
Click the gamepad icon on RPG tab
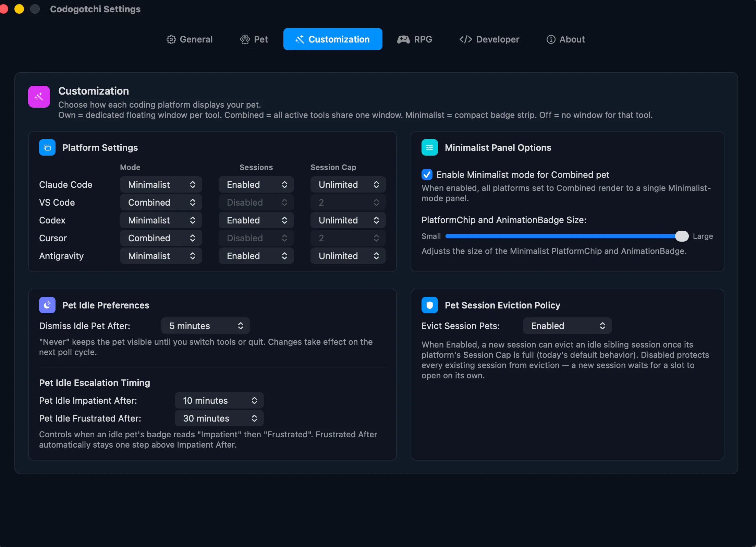tap(403, 39)
